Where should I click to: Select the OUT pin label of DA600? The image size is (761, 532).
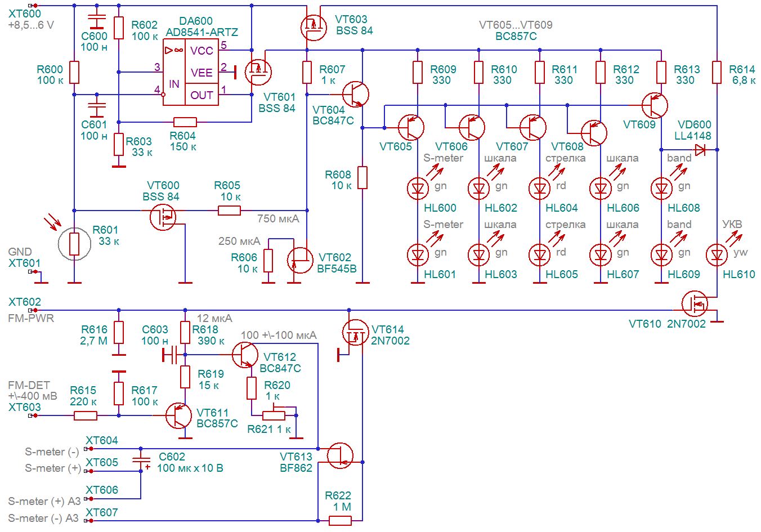pos(202,95)
